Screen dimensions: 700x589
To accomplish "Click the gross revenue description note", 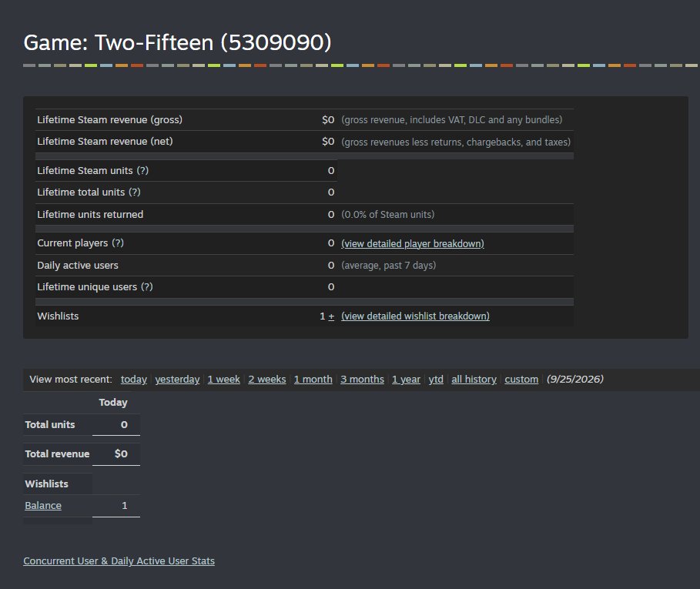I will pyautogui.click(x=451, y=119).
